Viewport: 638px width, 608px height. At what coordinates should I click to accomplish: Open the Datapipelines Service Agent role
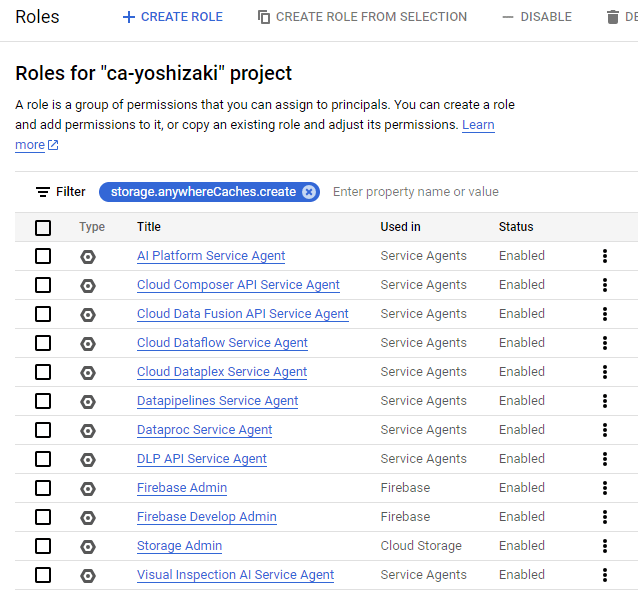pos(217,401)
